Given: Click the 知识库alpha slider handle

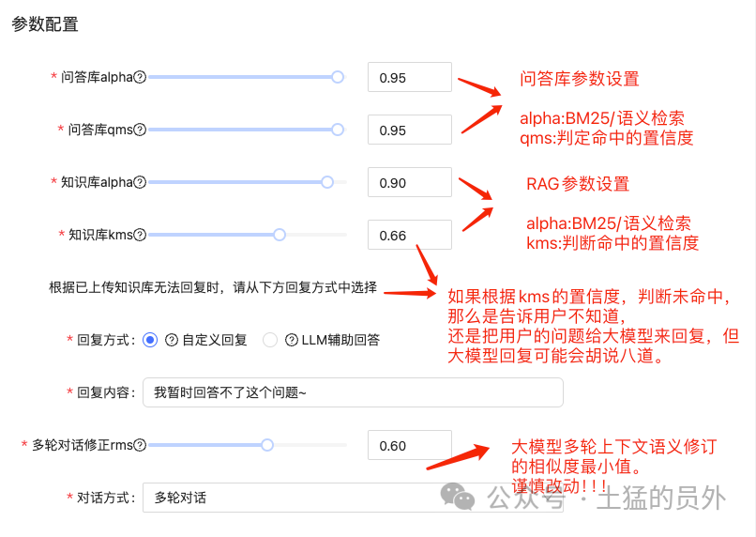Looking at the screenshot, I should 327,182.
